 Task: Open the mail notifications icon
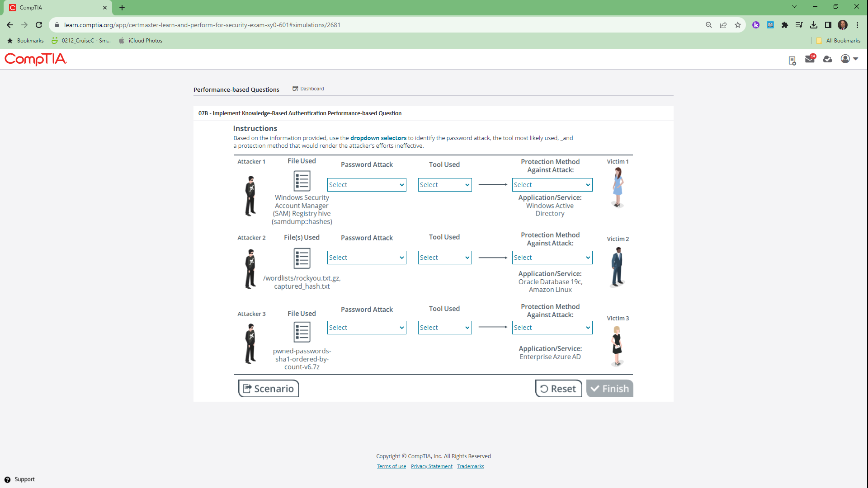[x=809, y=59]
